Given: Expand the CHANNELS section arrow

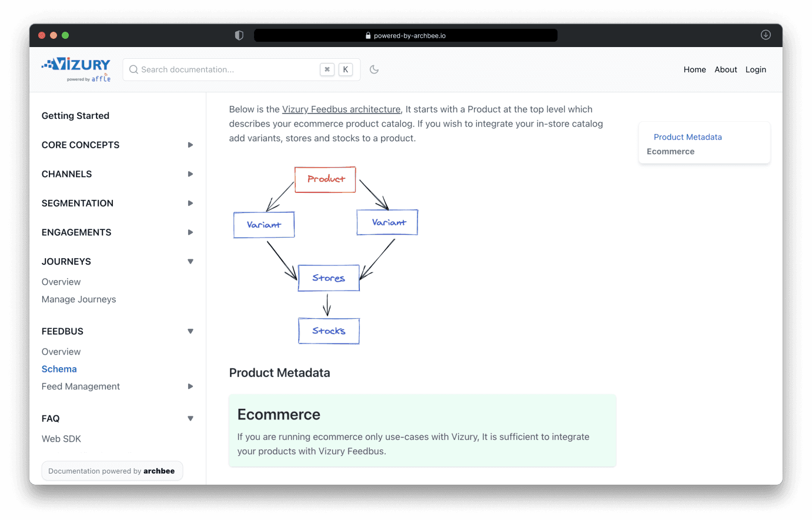Looking at the screenshot, I should point(190,174).
